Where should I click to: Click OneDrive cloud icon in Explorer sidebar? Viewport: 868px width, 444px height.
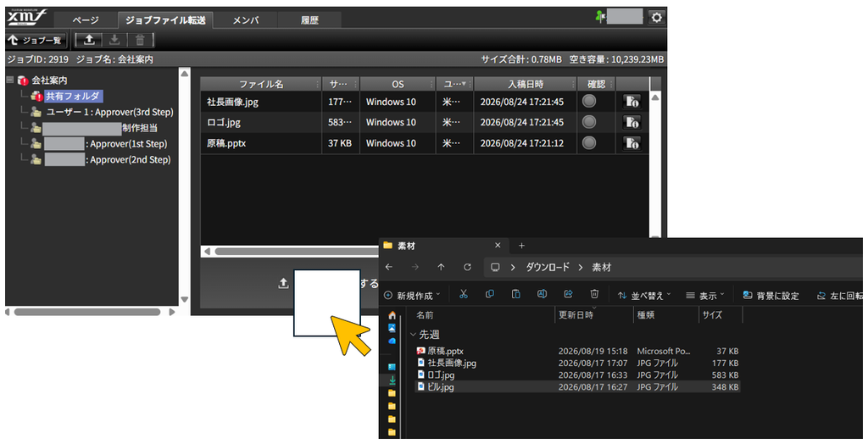(392, 341)
